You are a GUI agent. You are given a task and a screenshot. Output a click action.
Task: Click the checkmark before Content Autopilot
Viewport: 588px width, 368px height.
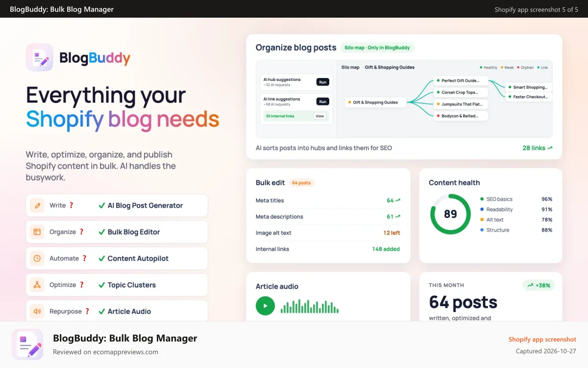click(x=101, y=259)
